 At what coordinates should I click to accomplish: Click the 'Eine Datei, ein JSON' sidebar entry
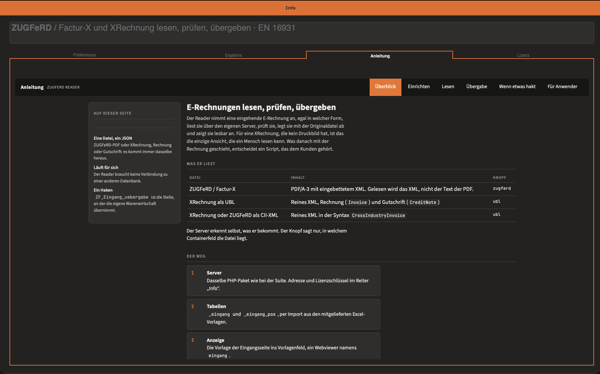pyautogui.click(x=113, y=138)
